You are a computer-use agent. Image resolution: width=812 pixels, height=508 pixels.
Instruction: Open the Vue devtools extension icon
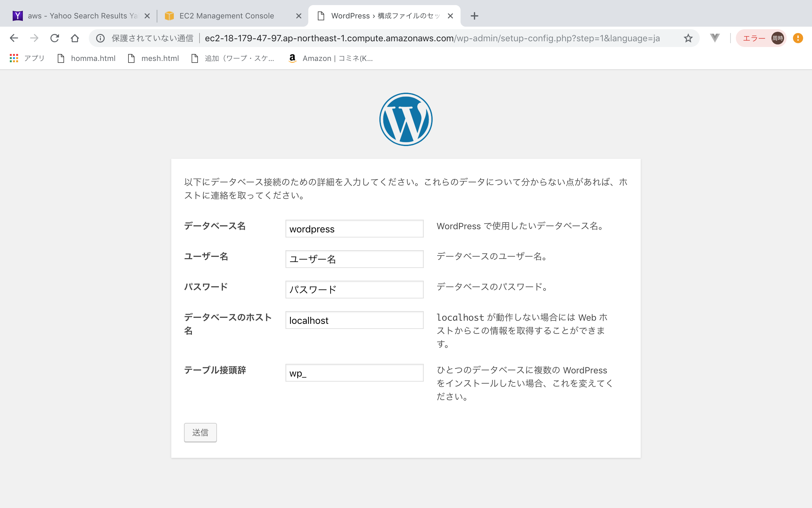(x=715, y=38)
